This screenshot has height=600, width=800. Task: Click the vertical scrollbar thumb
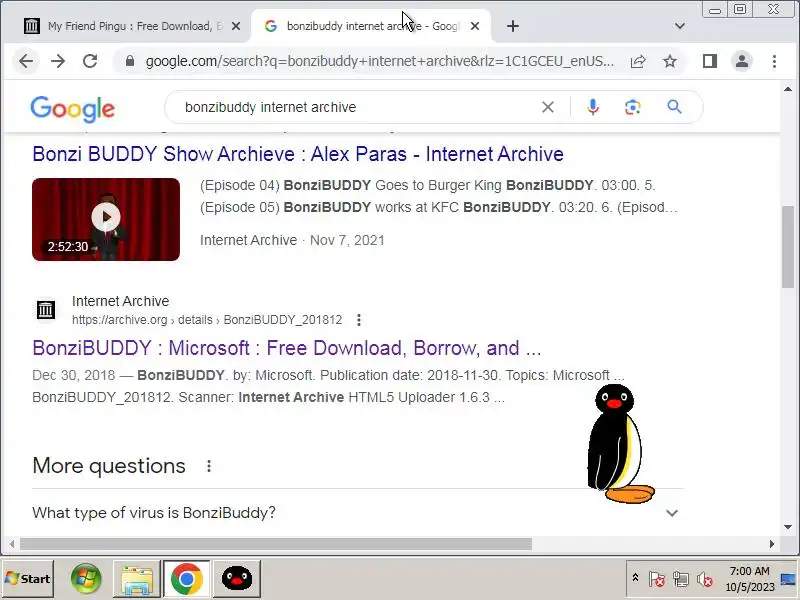click(x=788, y=247)
